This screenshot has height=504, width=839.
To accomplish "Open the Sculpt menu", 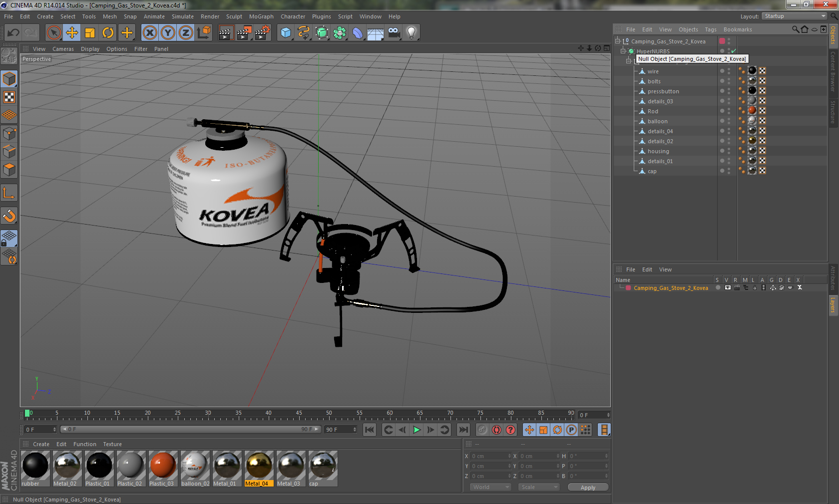I will (x=234, y=16).
